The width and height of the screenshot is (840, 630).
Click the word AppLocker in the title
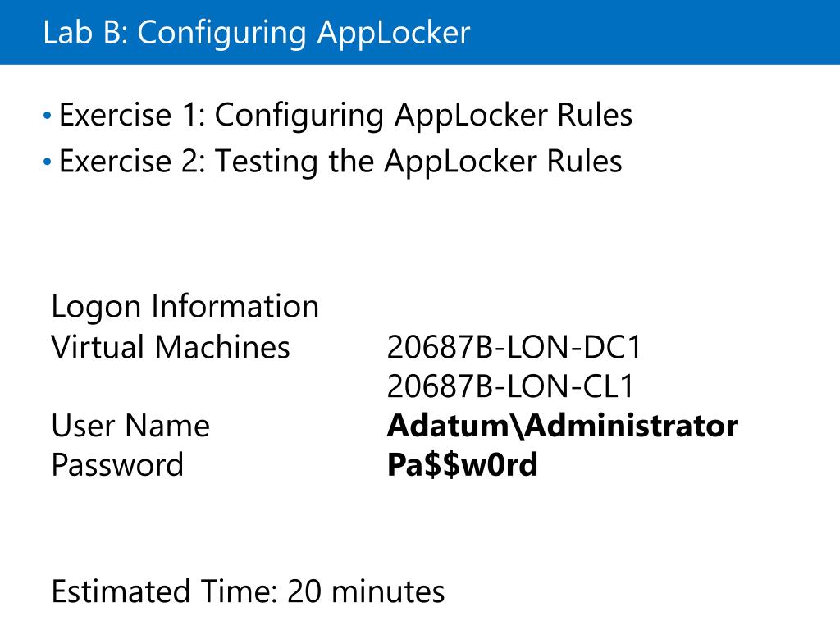[x=394, y=33]
